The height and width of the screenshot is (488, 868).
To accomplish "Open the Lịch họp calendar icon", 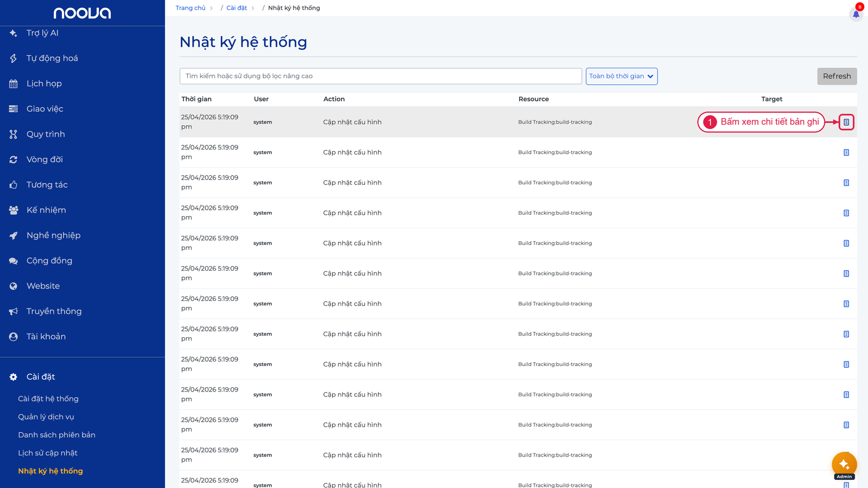I will pyautogui.click(x=14, y=84).
